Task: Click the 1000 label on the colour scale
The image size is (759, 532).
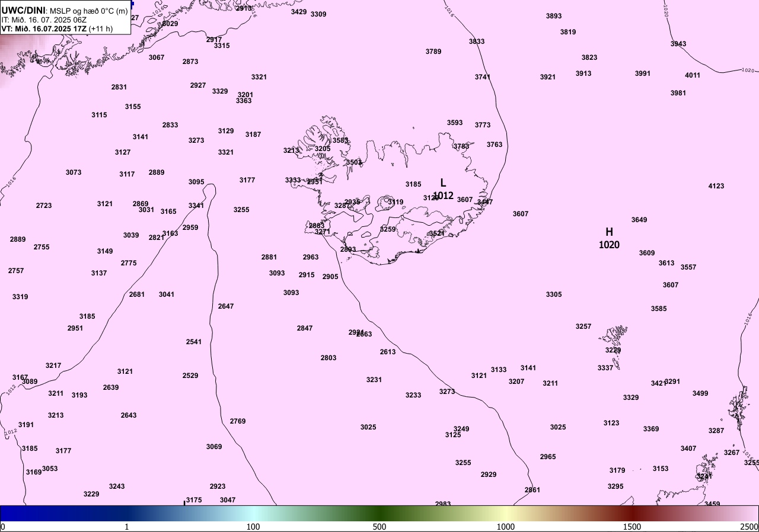Action: coord(506,527)
